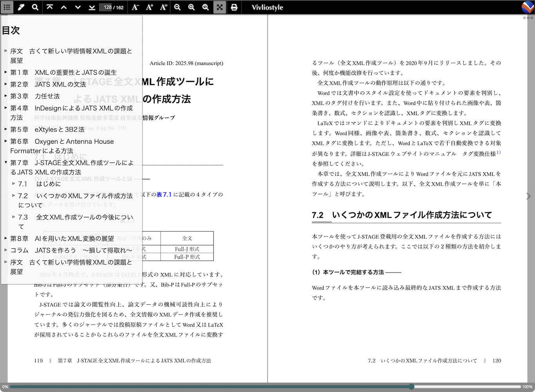Screen dimensions: 535x392
Task: Go to 第5章 eXtylesと3B2法
Action: 47,129
